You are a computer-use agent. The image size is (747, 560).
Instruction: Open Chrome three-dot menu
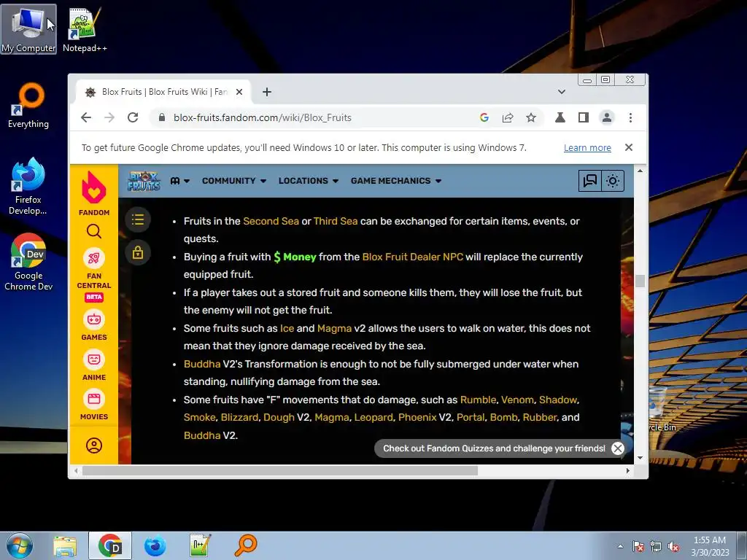(x=630, y=117)
